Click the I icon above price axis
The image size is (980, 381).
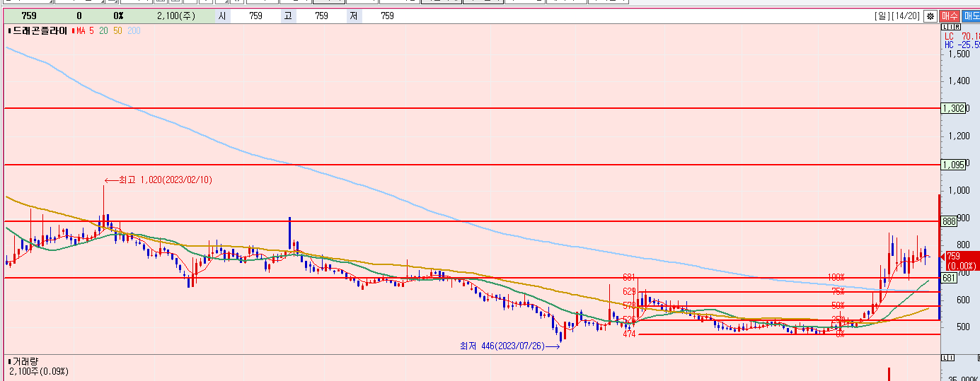point(950,27)
